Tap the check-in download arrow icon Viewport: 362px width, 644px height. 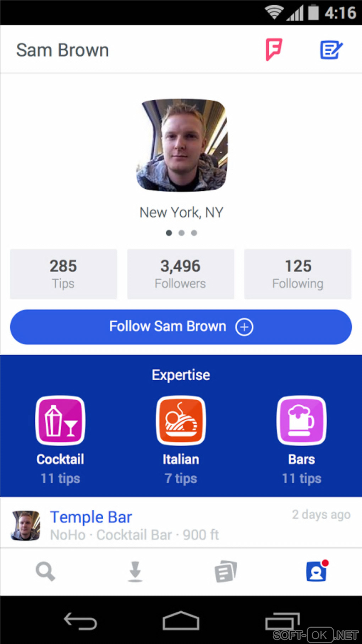coord(135,571)
